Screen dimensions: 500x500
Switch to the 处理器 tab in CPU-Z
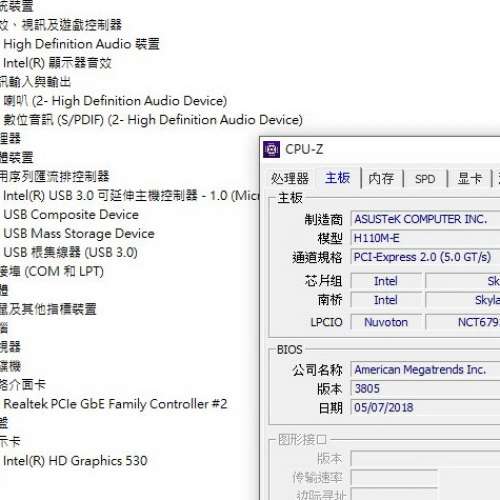pos(290,179)
